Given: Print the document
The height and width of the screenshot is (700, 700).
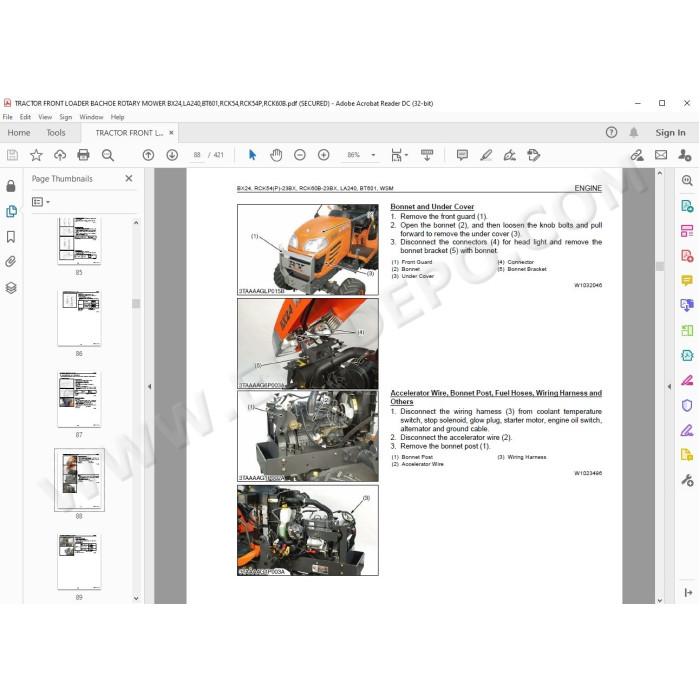Looking at the screenshot, I should tap(83, 155).
